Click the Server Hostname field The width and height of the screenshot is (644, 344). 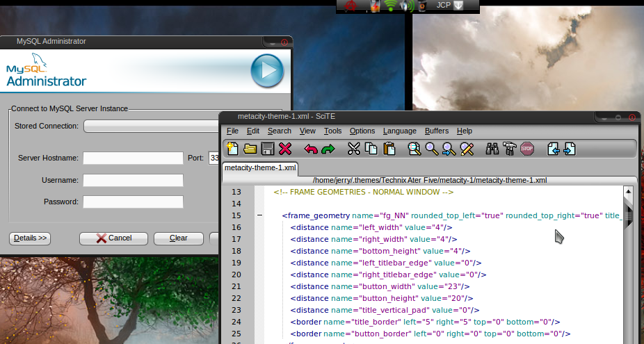pyautogui.click(x=133, y=158)
